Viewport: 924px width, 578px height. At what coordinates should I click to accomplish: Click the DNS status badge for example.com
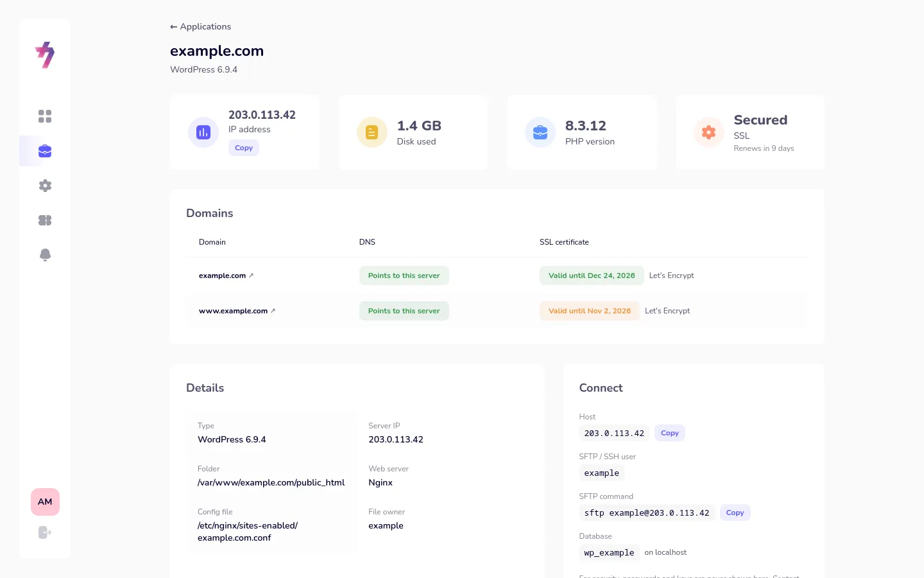(404, 276)
